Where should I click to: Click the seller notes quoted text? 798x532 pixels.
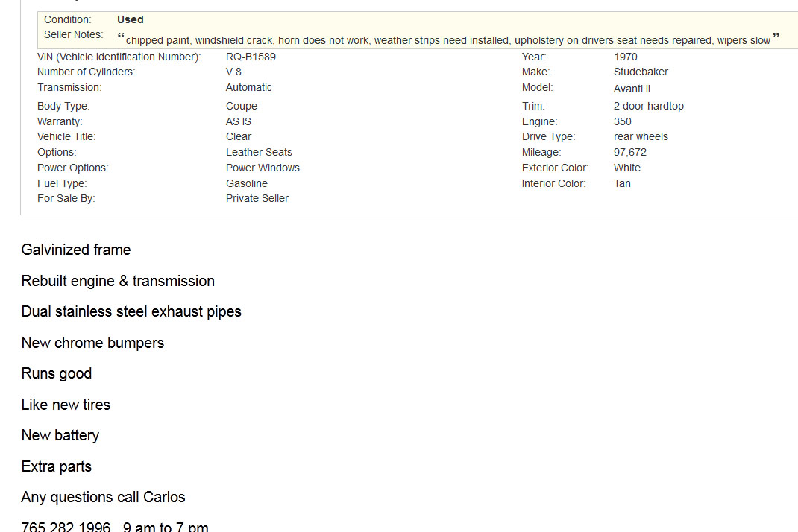point(447,40)
